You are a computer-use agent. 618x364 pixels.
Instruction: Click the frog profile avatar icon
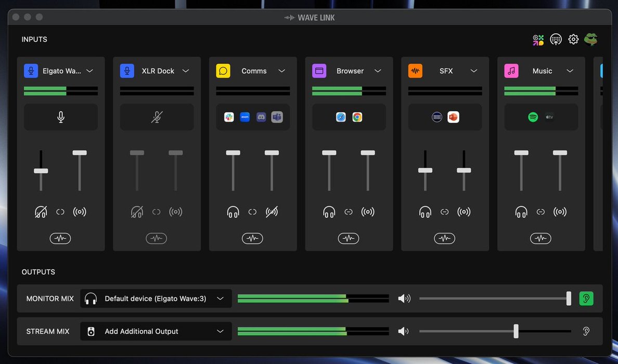(590, 40)
